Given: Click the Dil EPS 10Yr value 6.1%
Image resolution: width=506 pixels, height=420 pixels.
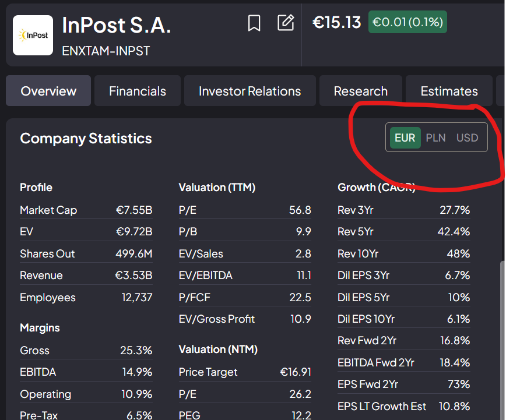Looking at the screenshot, I should pos(458,319).
